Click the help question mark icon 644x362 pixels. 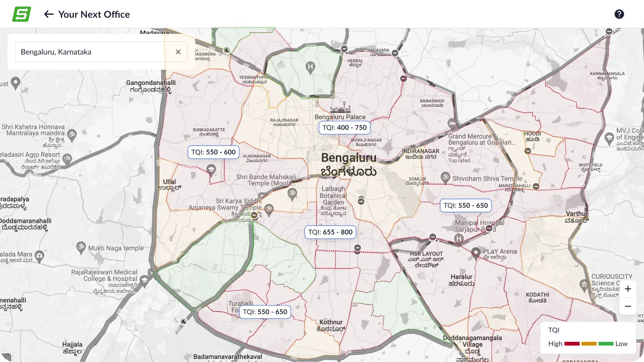[x=619, y=14]
